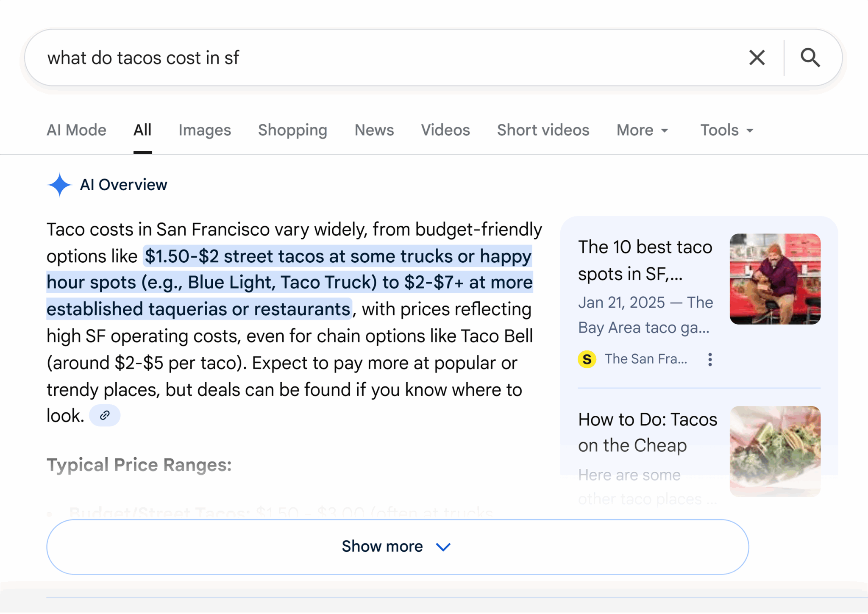The image size is (868, 614).
Task: Open 'How to Do: Tacos on the Cheap' link
Action: tap(648, 432)
